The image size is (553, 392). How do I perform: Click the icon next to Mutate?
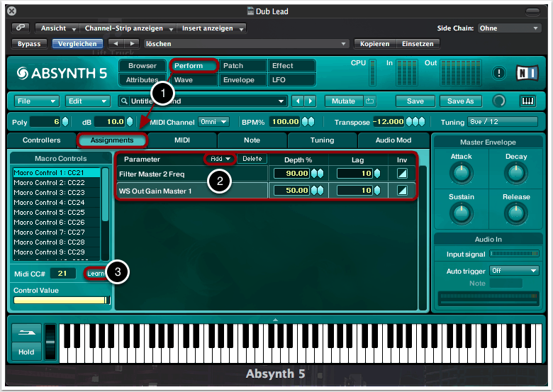369,101
